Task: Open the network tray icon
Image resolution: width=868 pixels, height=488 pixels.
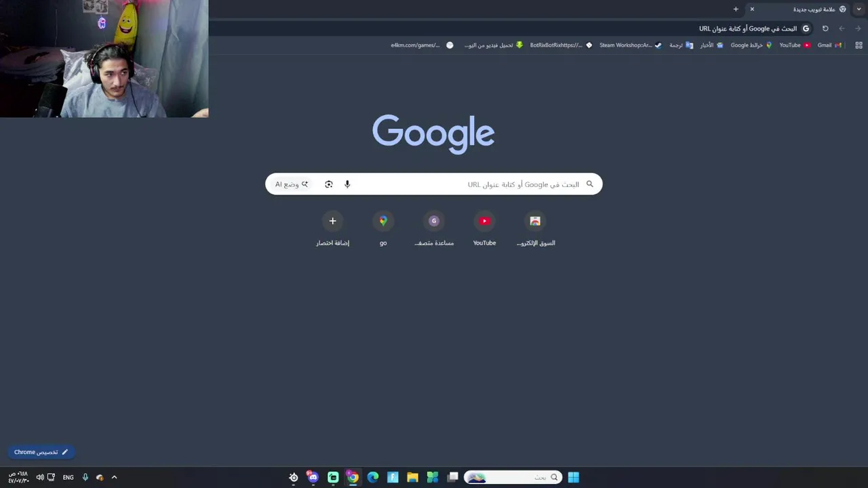Action: (x=51, y=477)
